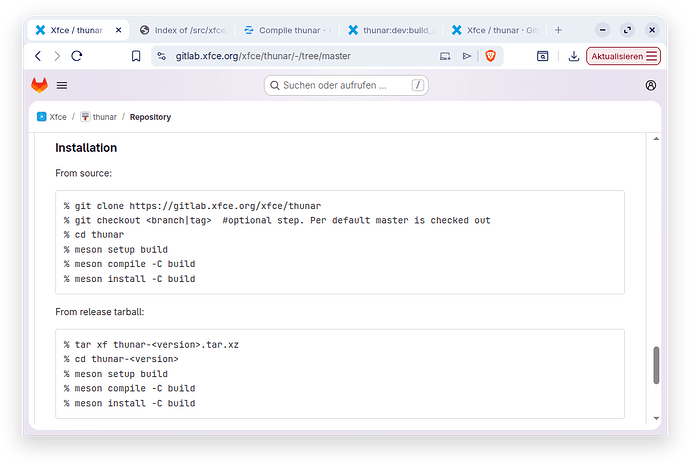Click the 'From release tarball:' text
690x465 pixels.
[x=100, y=312]
